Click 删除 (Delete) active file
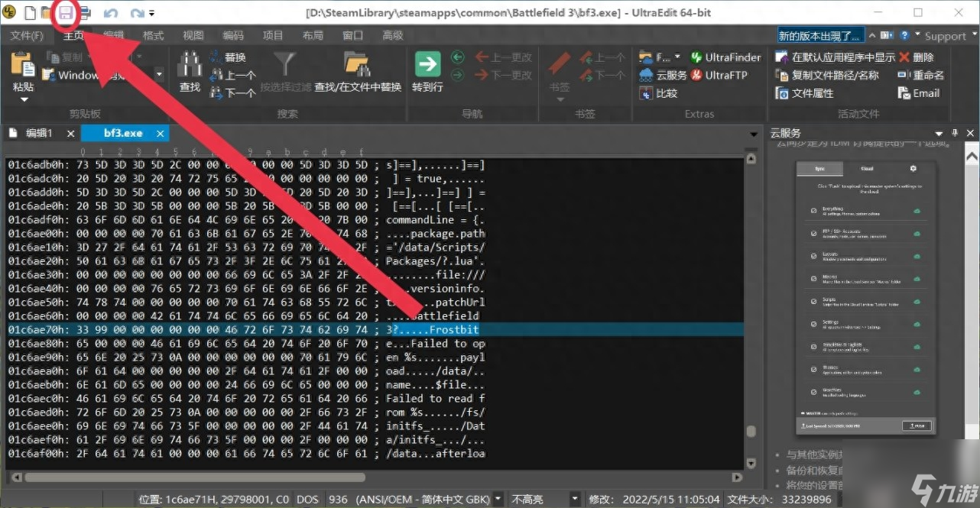The image size is (980, 508). [916, 57]
